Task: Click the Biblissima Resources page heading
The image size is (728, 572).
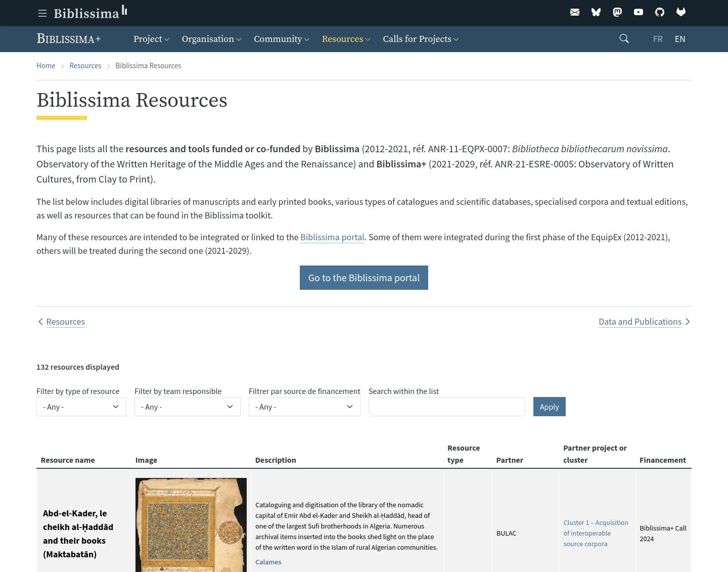Action: pos(132,100)
